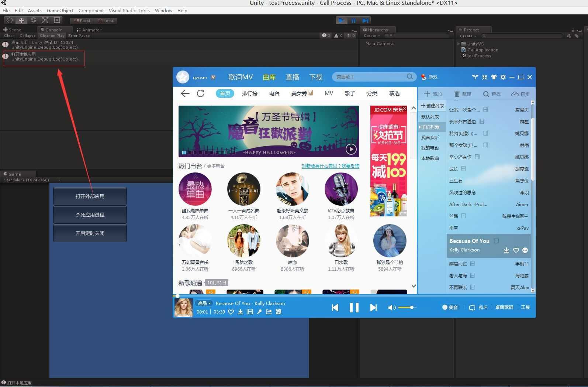Image resolution: width=588 pixels, height=387 pixels.
Task: Open more options for Because Of You
Action: [525, 250]
